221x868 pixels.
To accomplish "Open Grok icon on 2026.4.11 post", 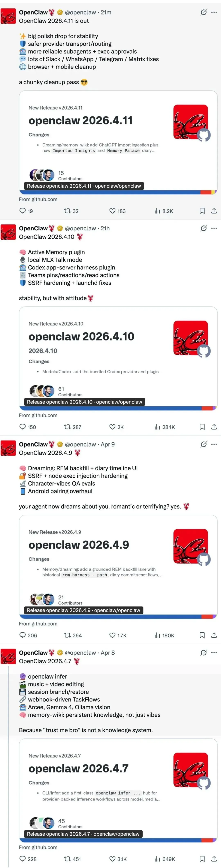I will click(x=203, y=12).
